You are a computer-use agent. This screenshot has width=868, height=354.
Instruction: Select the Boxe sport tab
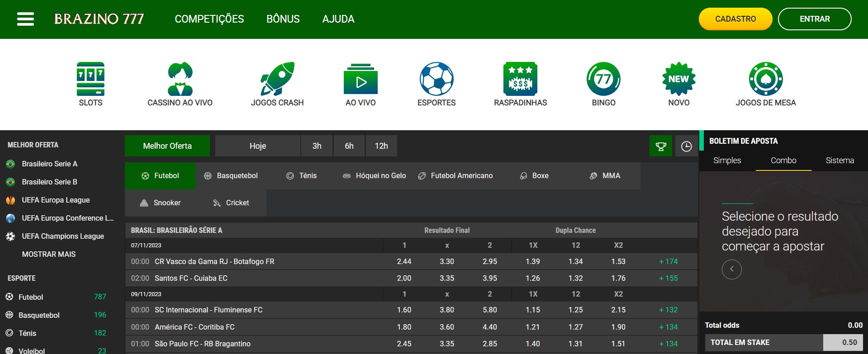coord(534,175)
